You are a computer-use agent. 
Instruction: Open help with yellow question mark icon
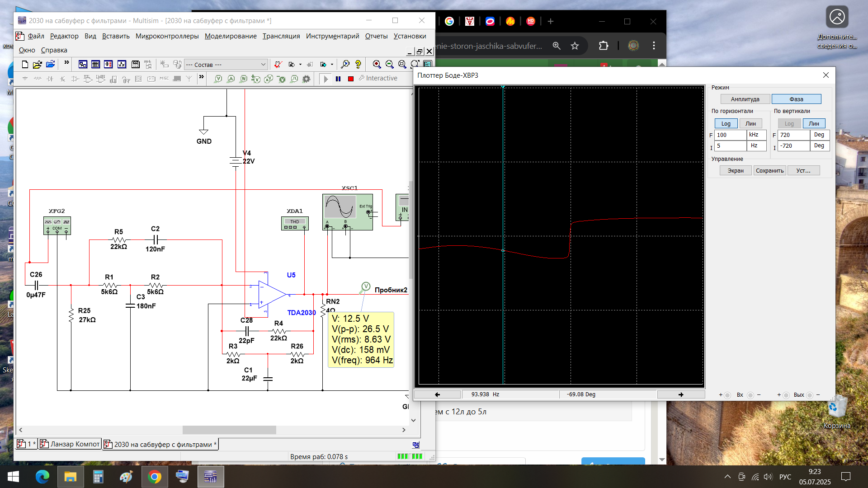[358, 65]
